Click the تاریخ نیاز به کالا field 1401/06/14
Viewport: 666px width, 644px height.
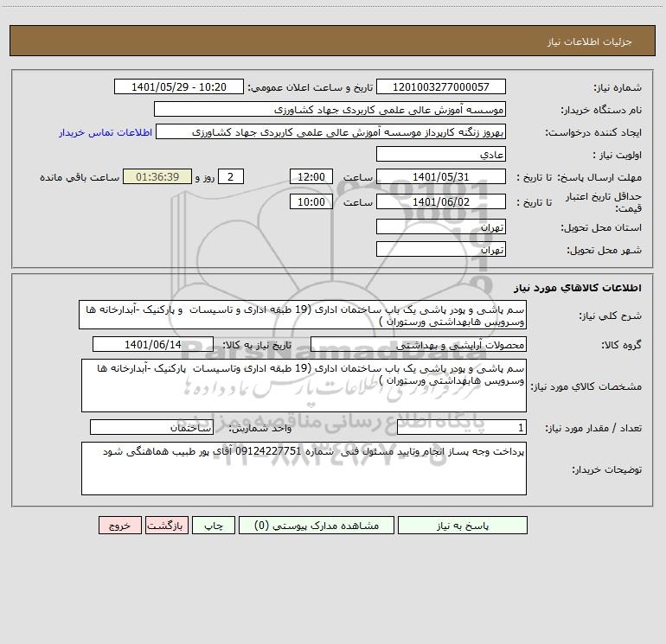pyautogui.click(x=153, y=344)
